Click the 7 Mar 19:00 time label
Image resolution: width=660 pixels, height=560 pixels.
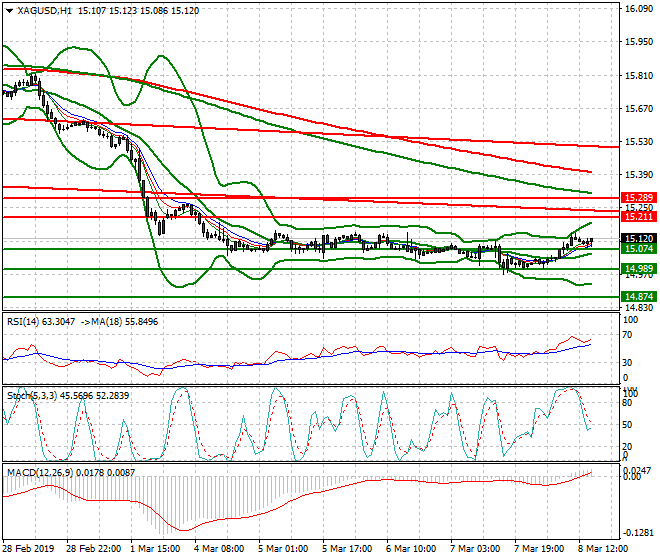541,551
